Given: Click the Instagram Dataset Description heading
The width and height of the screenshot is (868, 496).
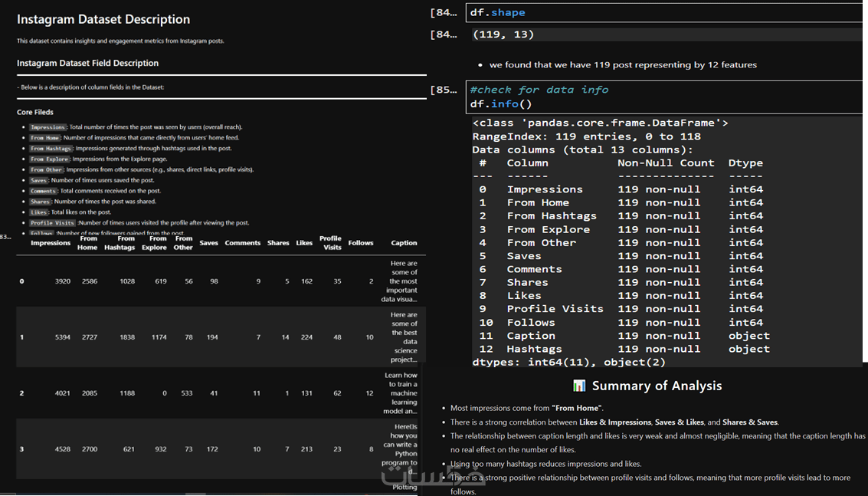Looking at the screenshot, I should pyautogui.click(x=103, y=19).
